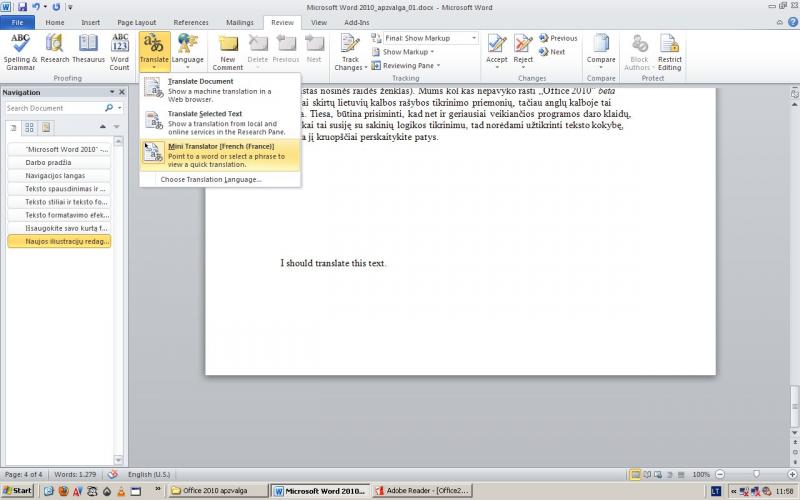Click in the Search Document field
The height and width of the screenshot is (500, 800).
[x=54, y=108]
